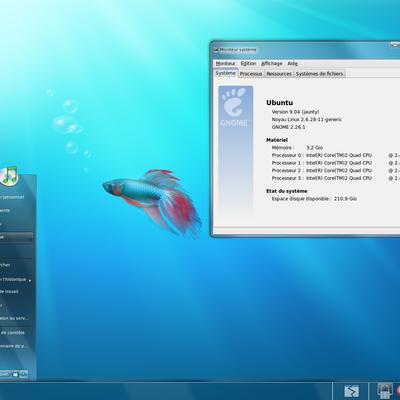400x400 pixels.
Task: Click the lock button in the start menu
Action: [15, 374]
